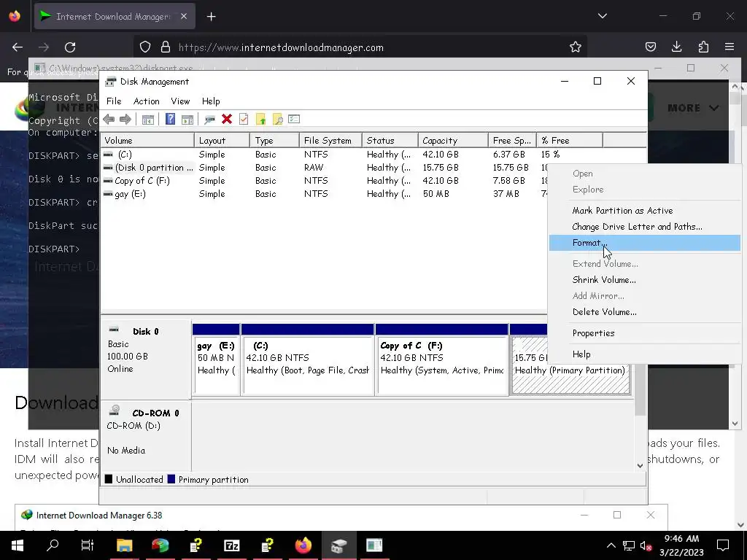747x560 pixels.
Task: Select the Copy of C (F:) volume row
Action: (324, 181)
